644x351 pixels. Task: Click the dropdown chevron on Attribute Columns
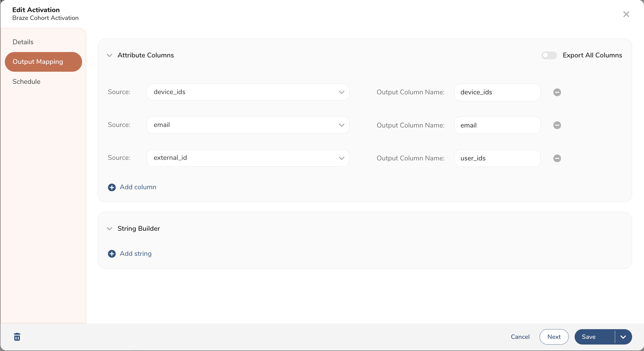point(110,55)
